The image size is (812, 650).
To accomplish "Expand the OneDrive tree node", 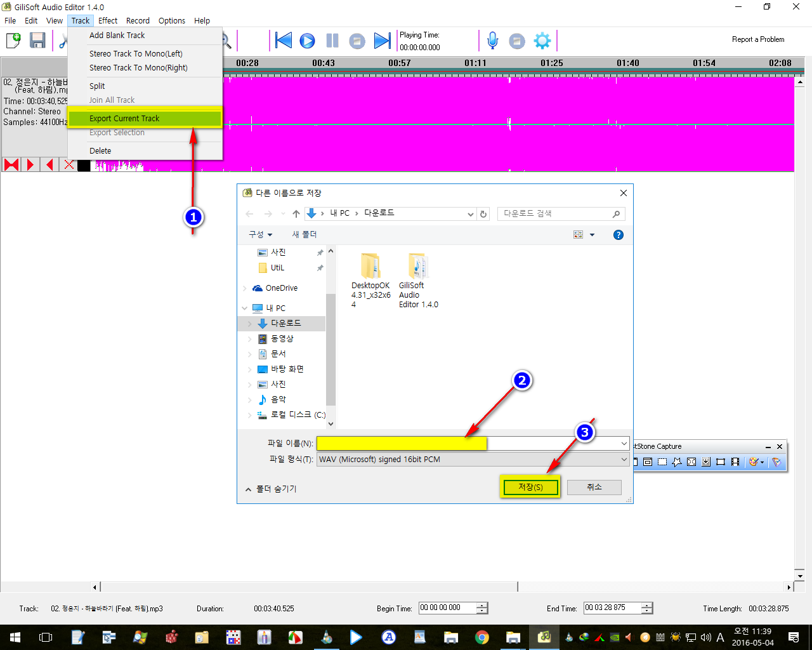I will [x=245, y=288].
